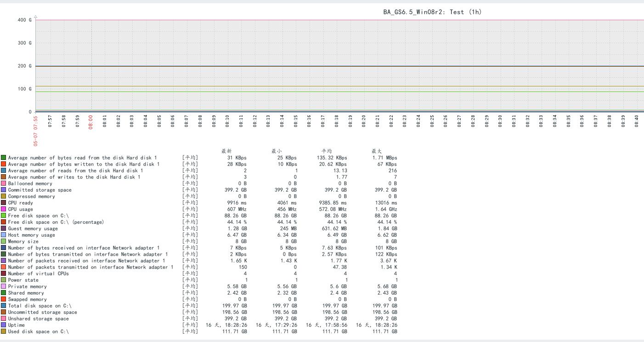The width and height of the screenshot is (644, 342).
Task: Click the 08:20 time axis label
Action: (x=363, y=120)
